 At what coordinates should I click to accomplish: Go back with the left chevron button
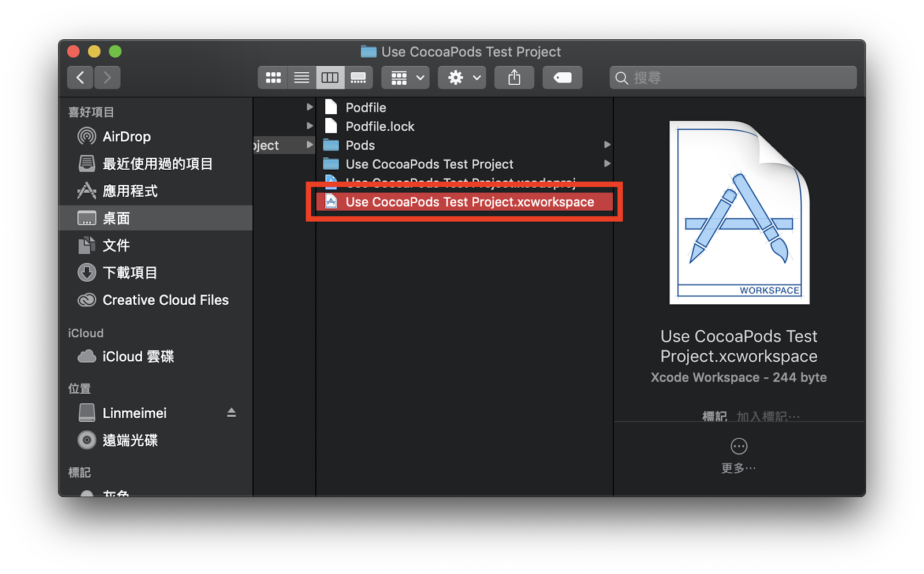click(x=80, y=77)
